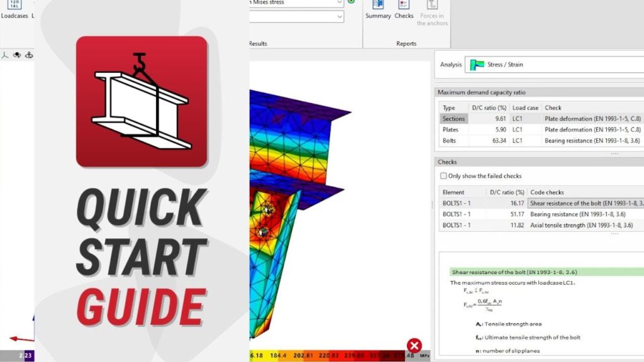Click the axis view icon in viewport toolbar

[4, 55]
